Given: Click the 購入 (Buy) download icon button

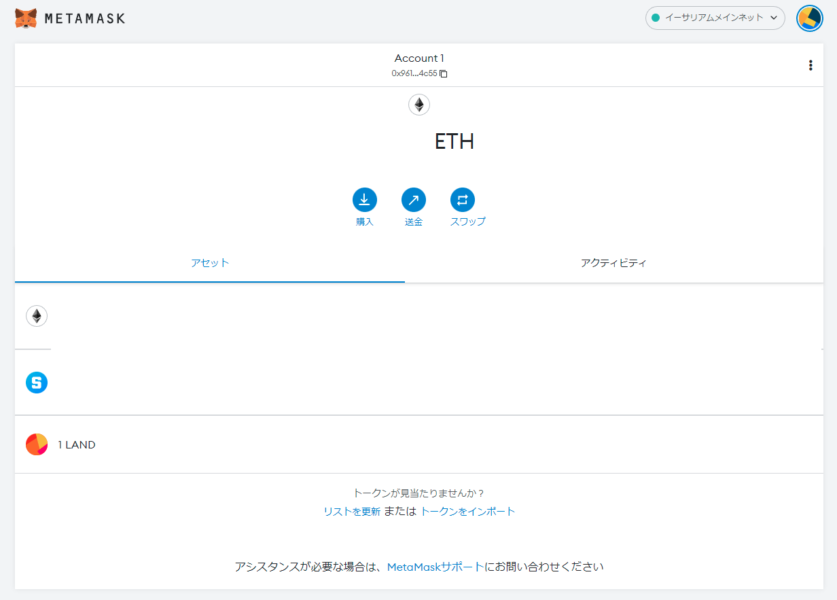Looking at the screenshot, I should 365,200.
